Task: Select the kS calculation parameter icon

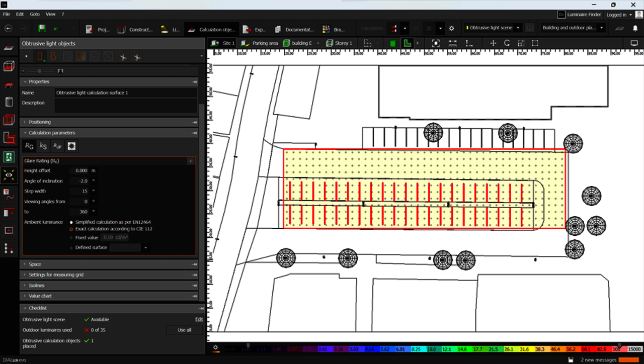Action: (43, 146)
